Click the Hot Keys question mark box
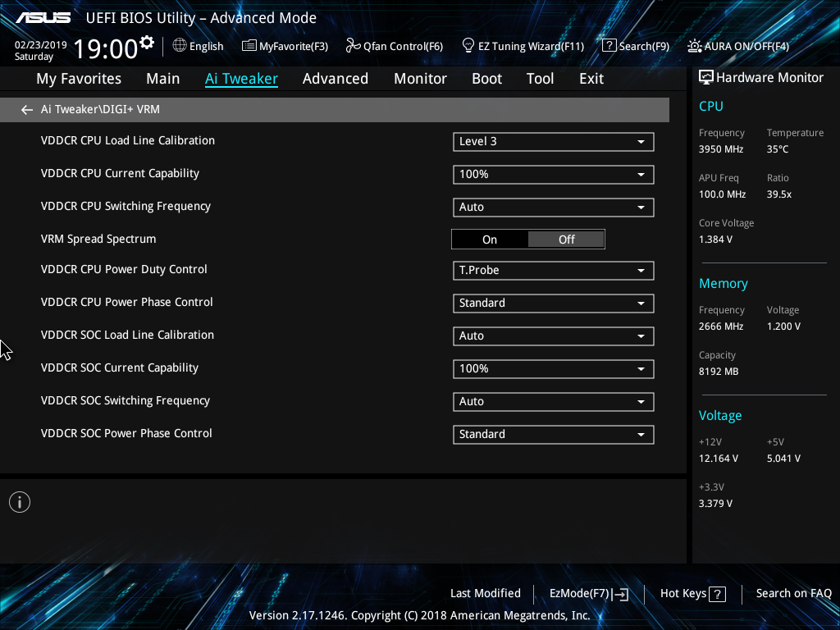 pos(717,594)
